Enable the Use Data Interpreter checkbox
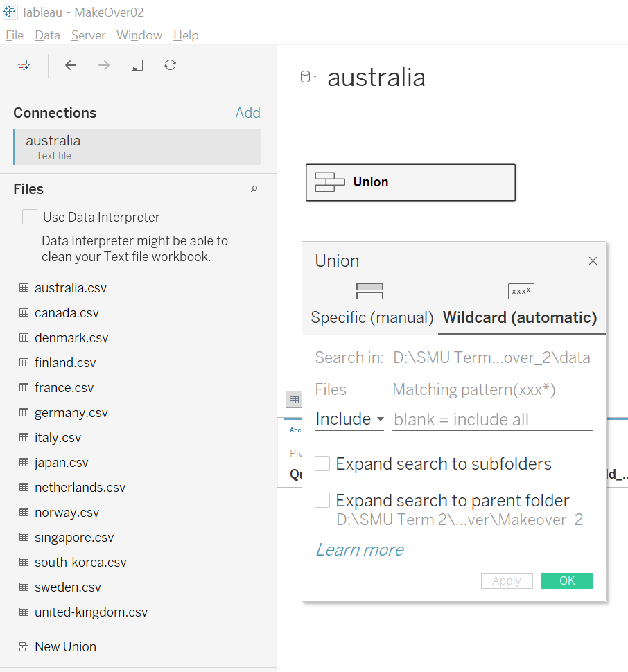The height and width of the screenshot is (672, 628). pyautogui.click(x=30, y=217)
